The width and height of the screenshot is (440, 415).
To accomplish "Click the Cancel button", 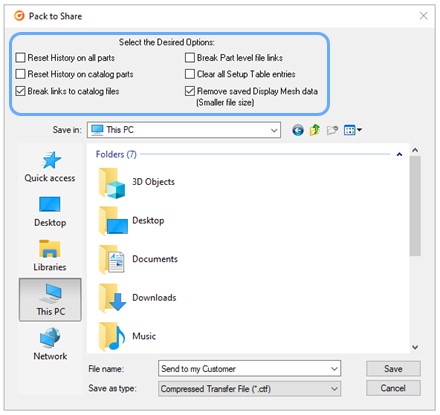I will point(393,388).
